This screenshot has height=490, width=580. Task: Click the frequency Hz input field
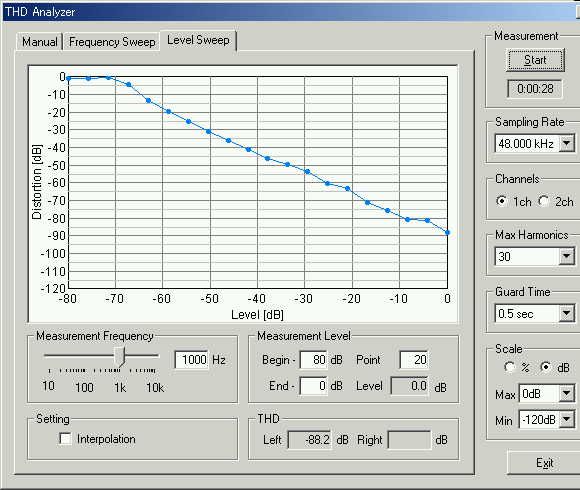click(191, 359)
